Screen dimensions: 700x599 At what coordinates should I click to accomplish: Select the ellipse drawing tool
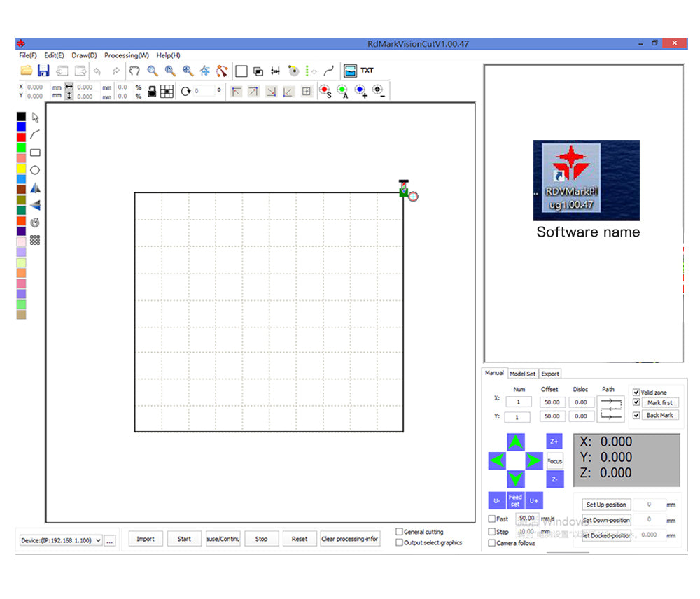point(35,170)
